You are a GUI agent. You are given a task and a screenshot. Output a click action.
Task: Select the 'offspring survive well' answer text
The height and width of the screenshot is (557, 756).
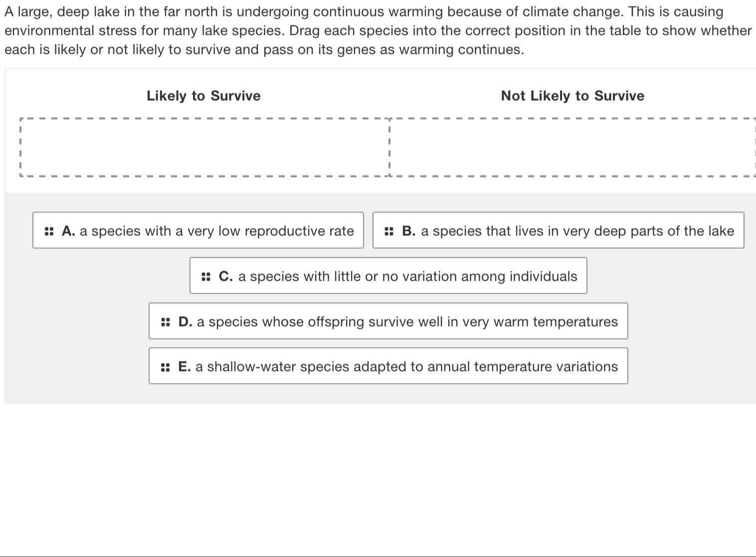coord(407,322)
